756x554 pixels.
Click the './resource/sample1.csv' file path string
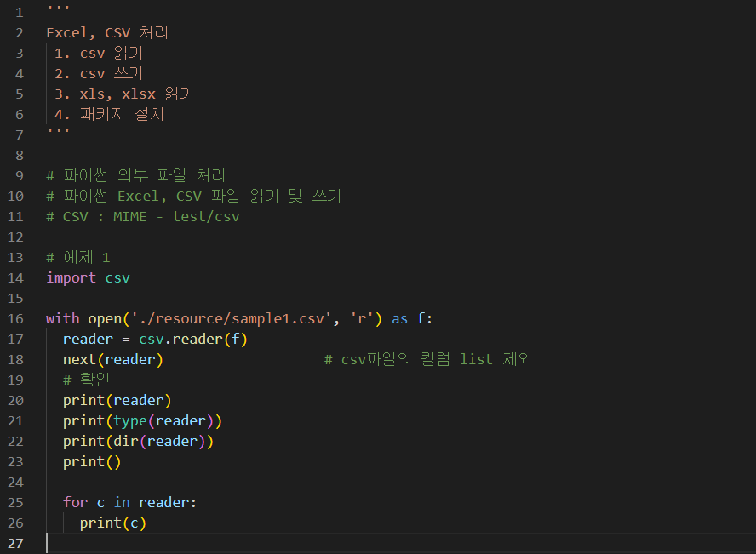click(x=232, y=319)
